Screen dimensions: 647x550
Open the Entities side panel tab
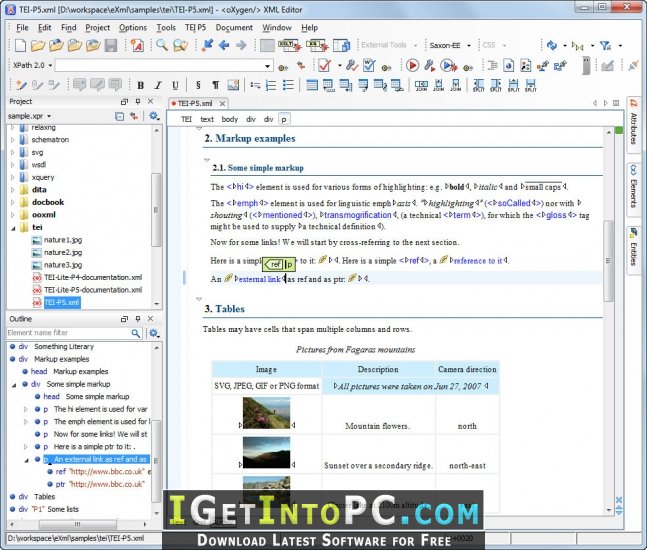(633, 248)
